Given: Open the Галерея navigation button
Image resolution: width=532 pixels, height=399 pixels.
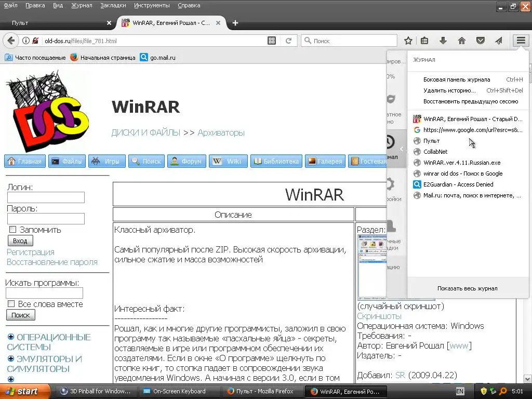Looking at the screenshot, I should [x=325, y=161].
